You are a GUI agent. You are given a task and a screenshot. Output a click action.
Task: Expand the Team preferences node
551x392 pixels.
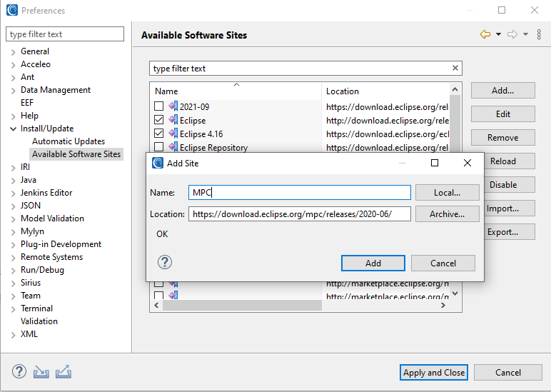click(13, 296)
